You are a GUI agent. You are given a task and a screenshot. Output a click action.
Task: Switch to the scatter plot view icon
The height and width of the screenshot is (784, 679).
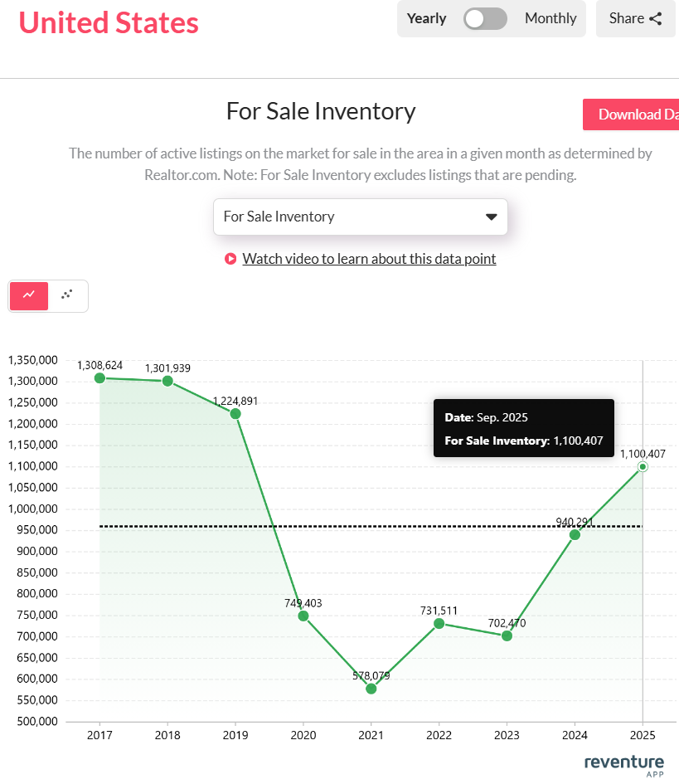tap(67, 296)
